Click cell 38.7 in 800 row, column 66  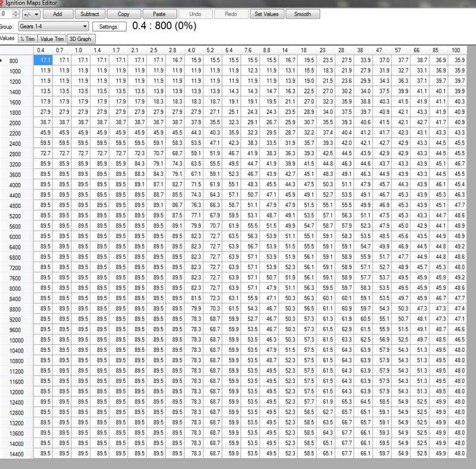point(420,60)
